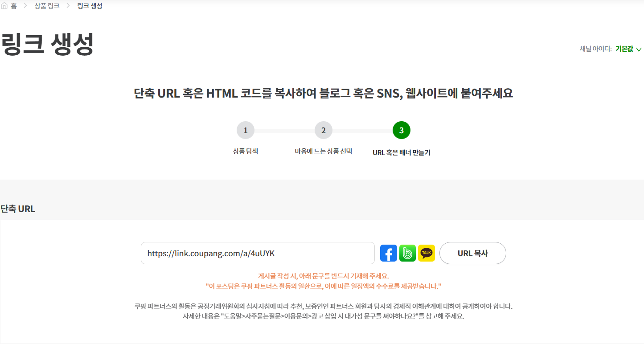
Task: Click the home icon in breadcrumb
Action: [x=4, y=5]
